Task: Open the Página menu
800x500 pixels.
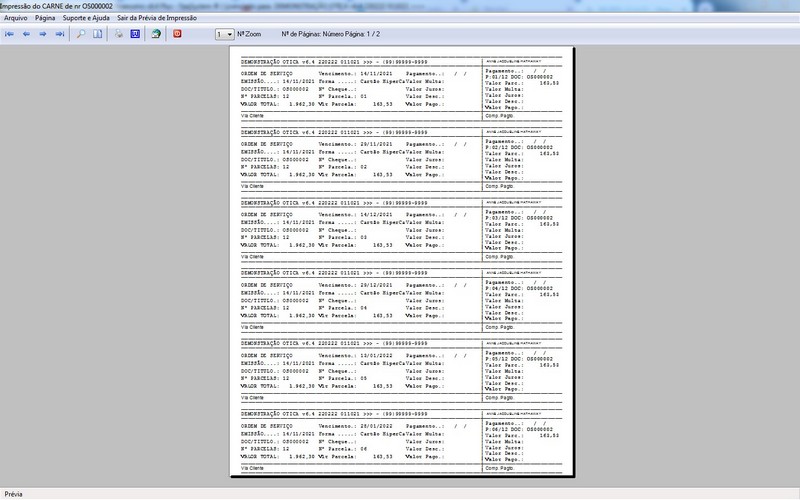Action: (45, 18)
